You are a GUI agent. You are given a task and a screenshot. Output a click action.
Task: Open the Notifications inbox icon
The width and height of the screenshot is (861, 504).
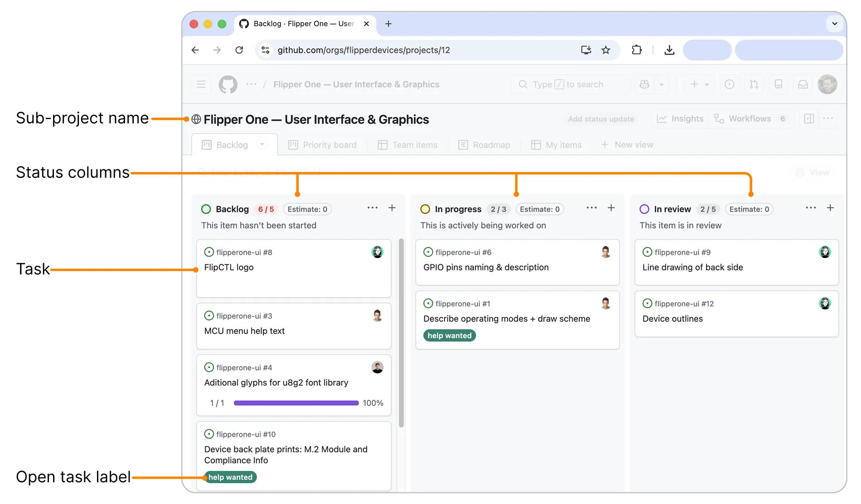click(803, 84)
